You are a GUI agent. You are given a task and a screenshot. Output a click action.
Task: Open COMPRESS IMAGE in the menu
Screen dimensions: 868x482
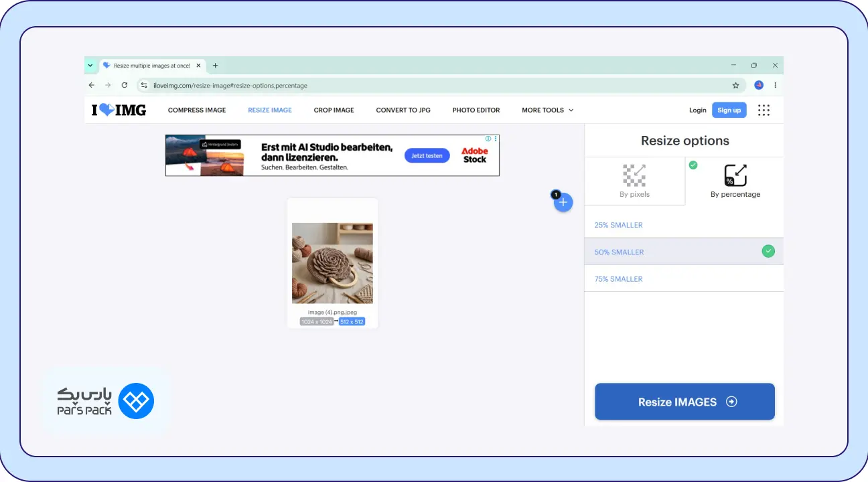tap(197, 110)
